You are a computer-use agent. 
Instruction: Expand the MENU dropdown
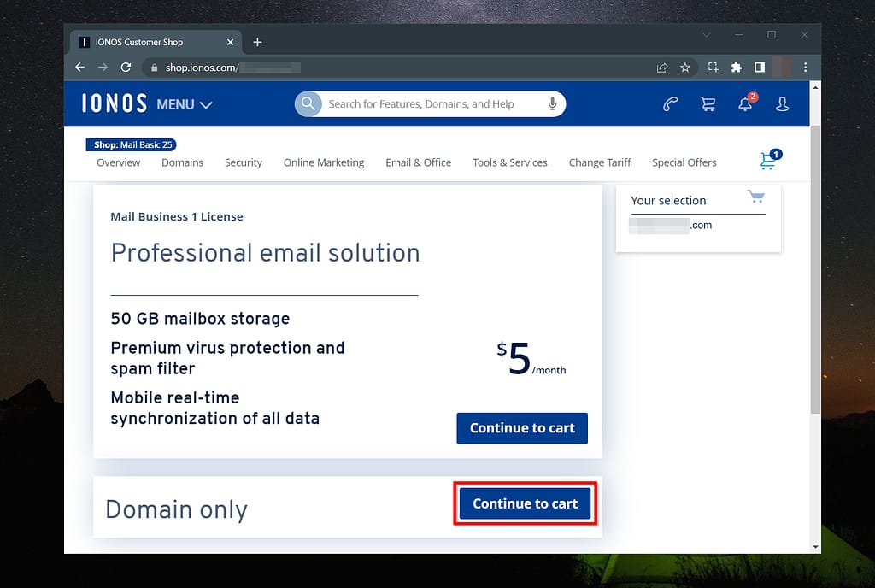pyautogui.click(x=185, y=105)
